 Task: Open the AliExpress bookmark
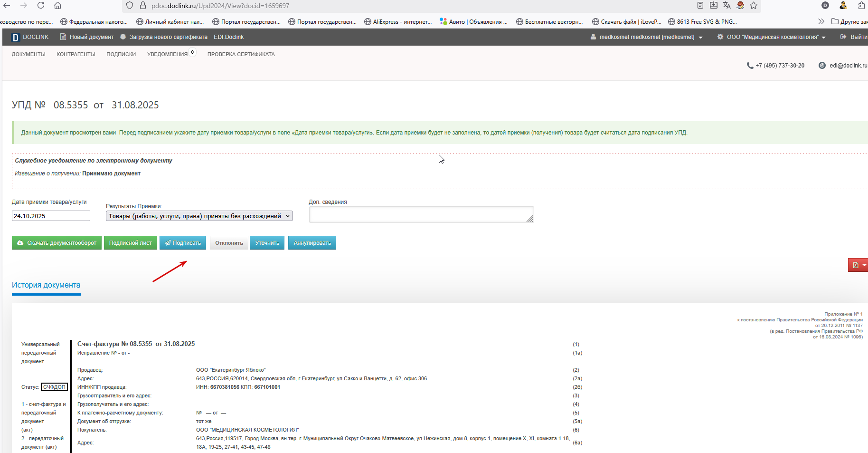pyautogui.click(x=398, y=21)
